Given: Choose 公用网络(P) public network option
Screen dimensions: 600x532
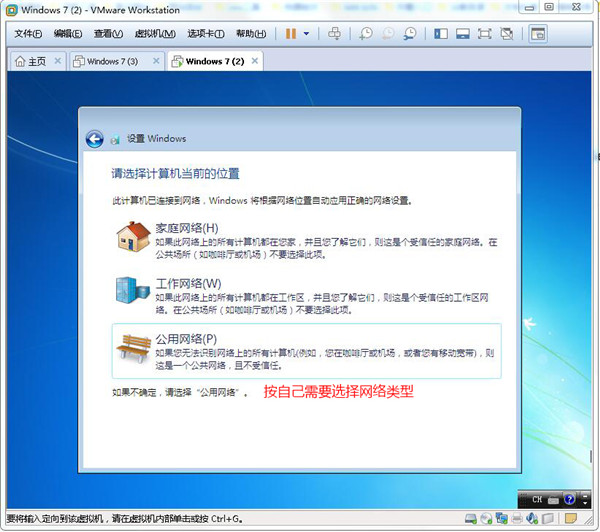Looking at the screenshot, I should pos(307,351).
